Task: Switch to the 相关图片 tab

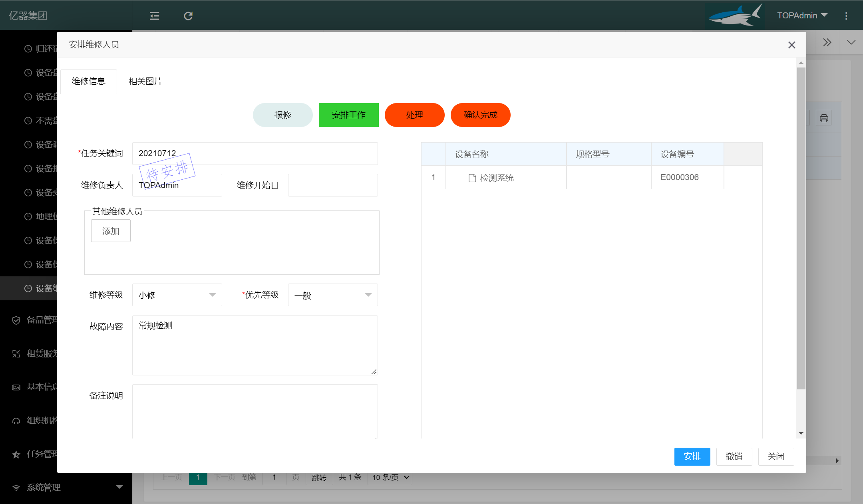Action: tap(145, 81)
